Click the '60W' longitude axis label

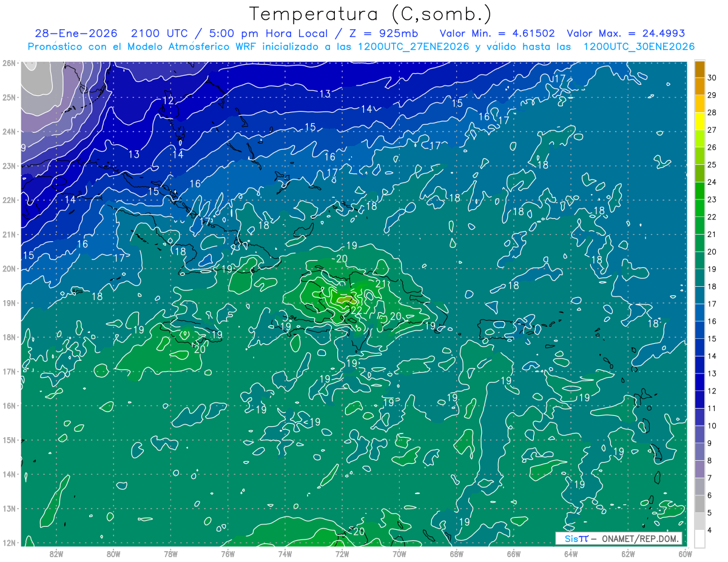click(x=686, y=553)
